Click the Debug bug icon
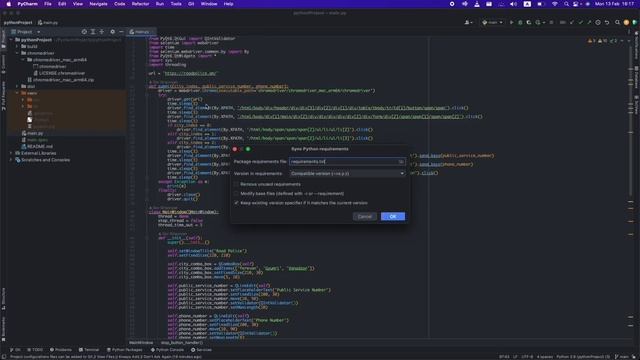The image size is (640, 360). click(x=520, y=22)
